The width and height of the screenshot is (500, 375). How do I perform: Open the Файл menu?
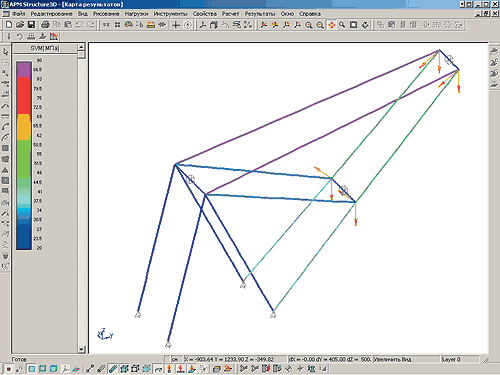coord(19,14)
